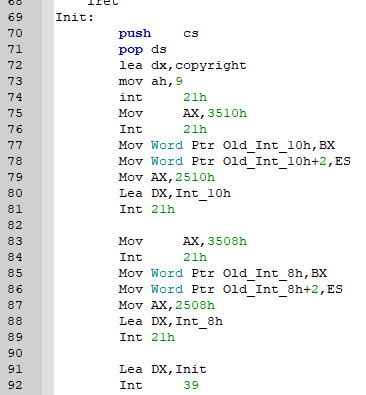
Task: Click the word copyright on line 72
Action: click(211, 65)
